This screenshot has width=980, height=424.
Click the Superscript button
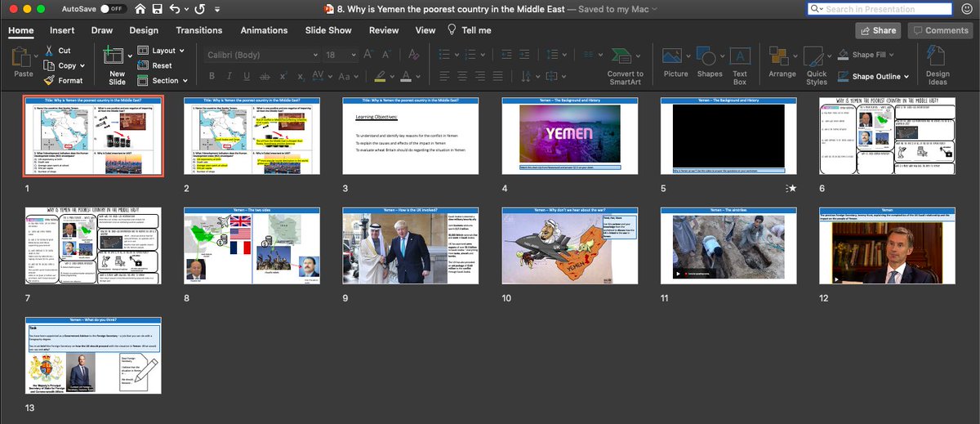[285, 76]
